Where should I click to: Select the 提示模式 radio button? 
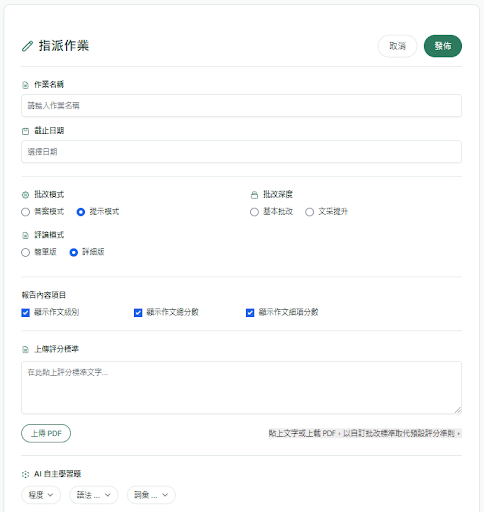(x=81, y=212)
